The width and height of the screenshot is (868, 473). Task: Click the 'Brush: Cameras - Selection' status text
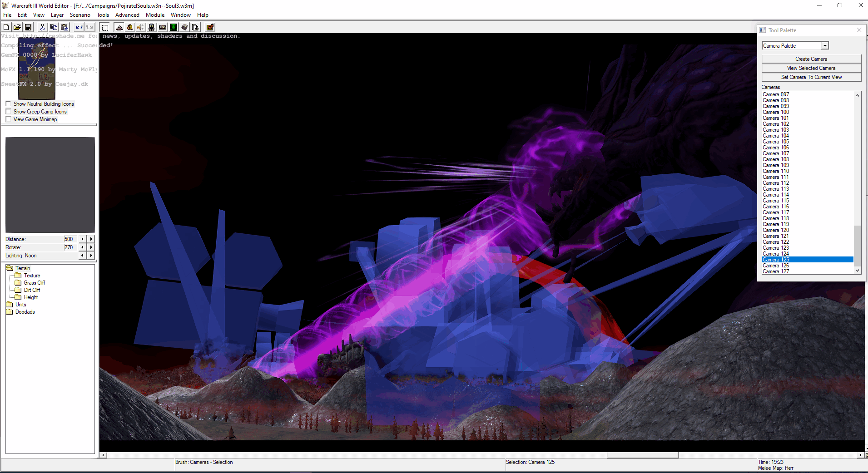tap(204, 462)
